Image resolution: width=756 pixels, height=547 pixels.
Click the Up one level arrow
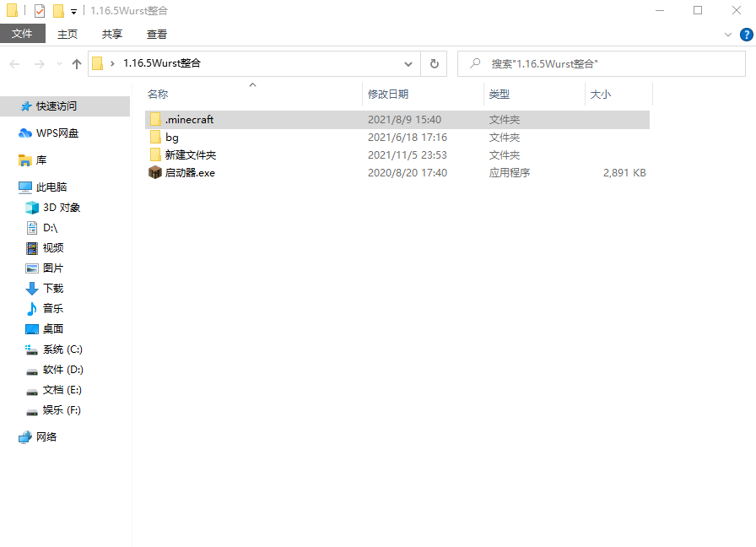pyautogui.click(x=76, y=63)
